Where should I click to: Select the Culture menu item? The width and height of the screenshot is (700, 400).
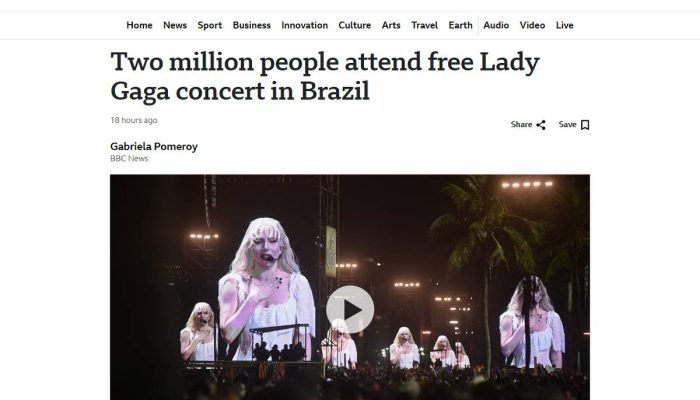point(354,25)
